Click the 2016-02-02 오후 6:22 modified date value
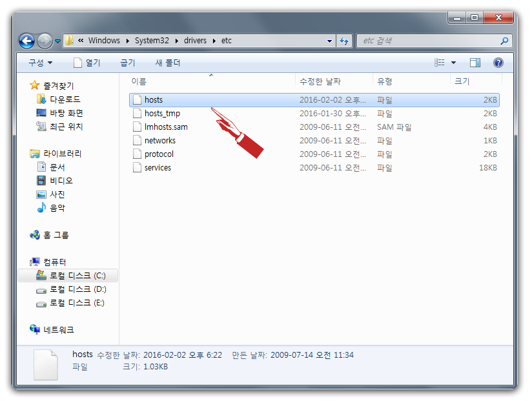532x401 pixels. point(183,355)
